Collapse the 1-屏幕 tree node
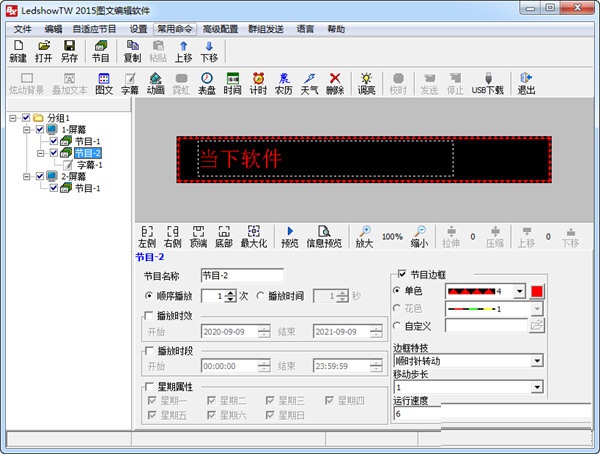This screenshot has height=454, width=600. [26, 129]
